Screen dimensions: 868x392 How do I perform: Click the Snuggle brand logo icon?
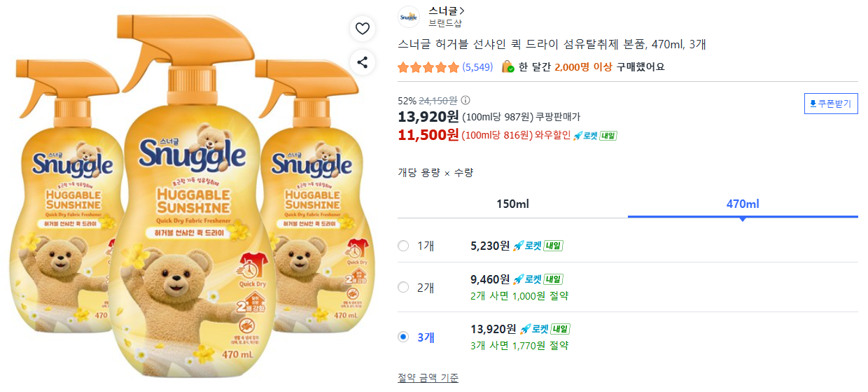click(408, 17)
